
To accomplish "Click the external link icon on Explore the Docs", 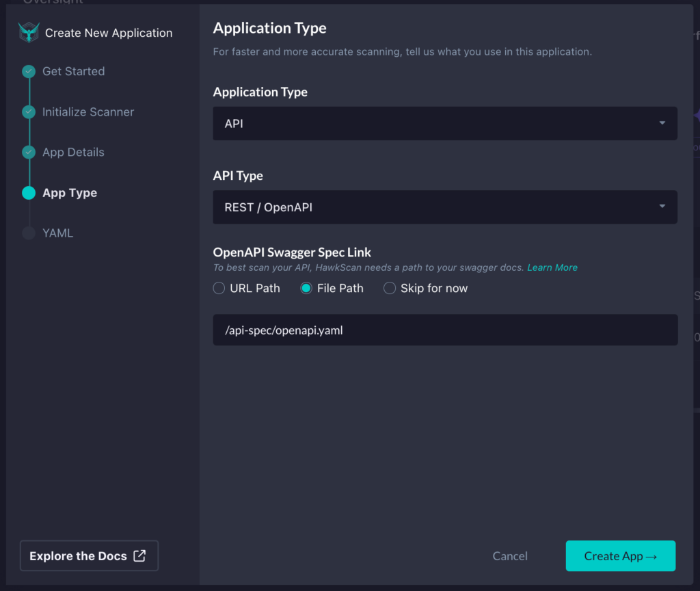I will coord(138,555).
